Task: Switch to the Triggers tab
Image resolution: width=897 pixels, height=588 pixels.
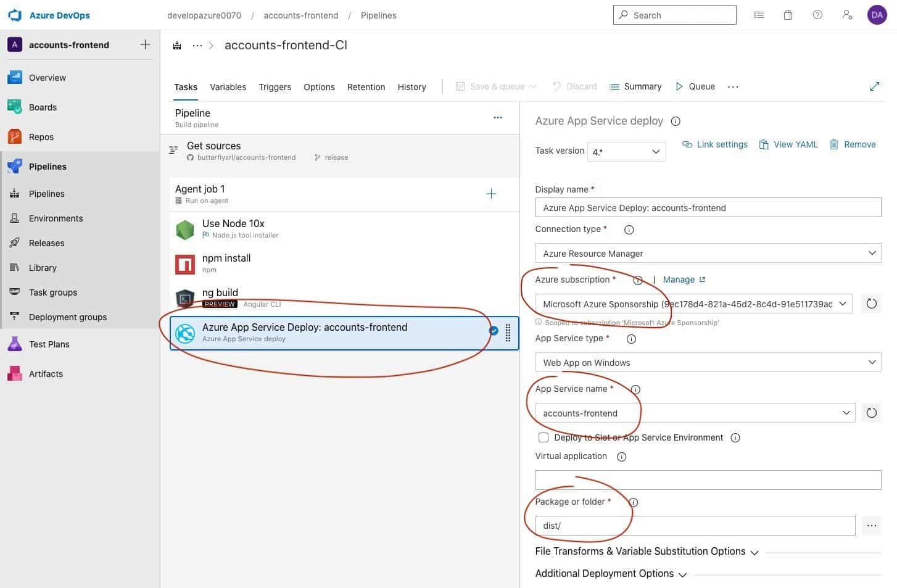Action: [275, 87]
